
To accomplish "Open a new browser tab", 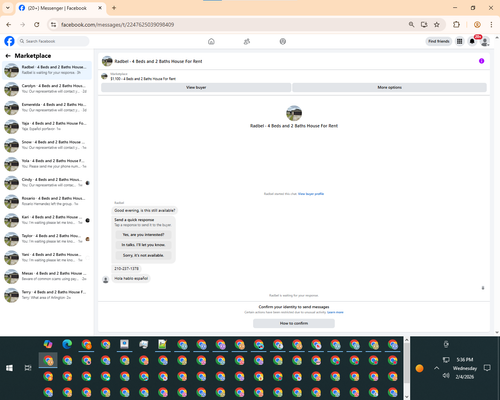I will (114, 8).
